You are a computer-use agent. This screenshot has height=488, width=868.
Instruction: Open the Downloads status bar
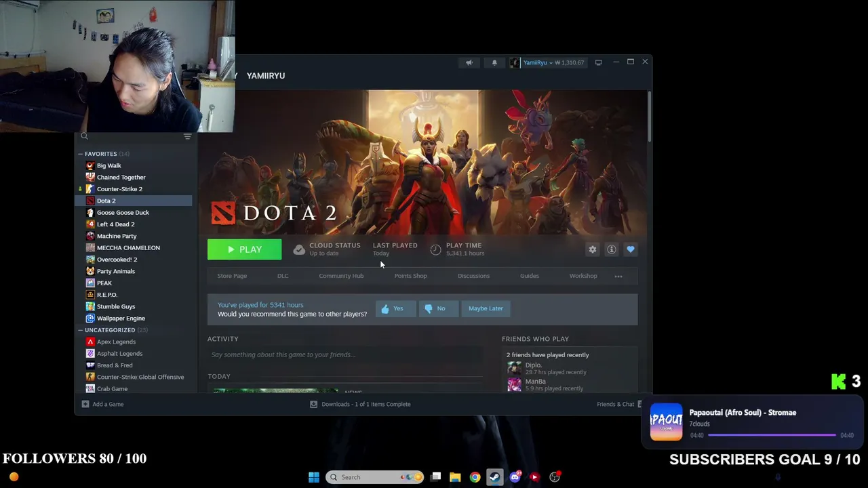(x=360, y=404)
